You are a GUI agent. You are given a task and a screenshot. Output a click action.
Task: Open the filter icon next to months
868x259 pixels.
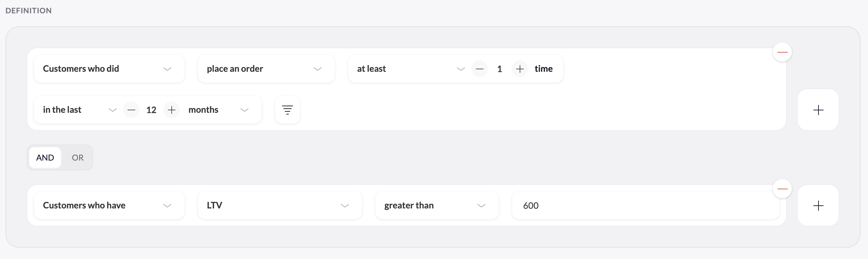tap(288, 110)
